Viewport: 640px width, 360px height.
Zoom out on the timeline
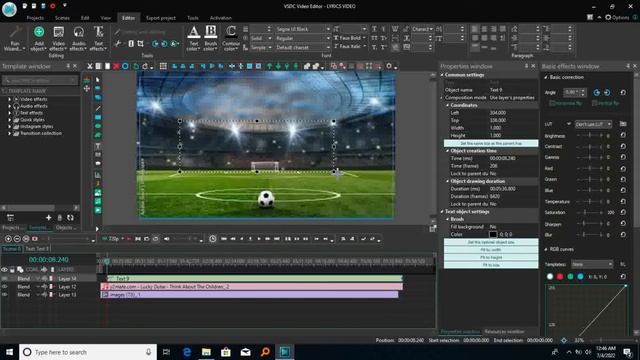[x=17, y=239]
